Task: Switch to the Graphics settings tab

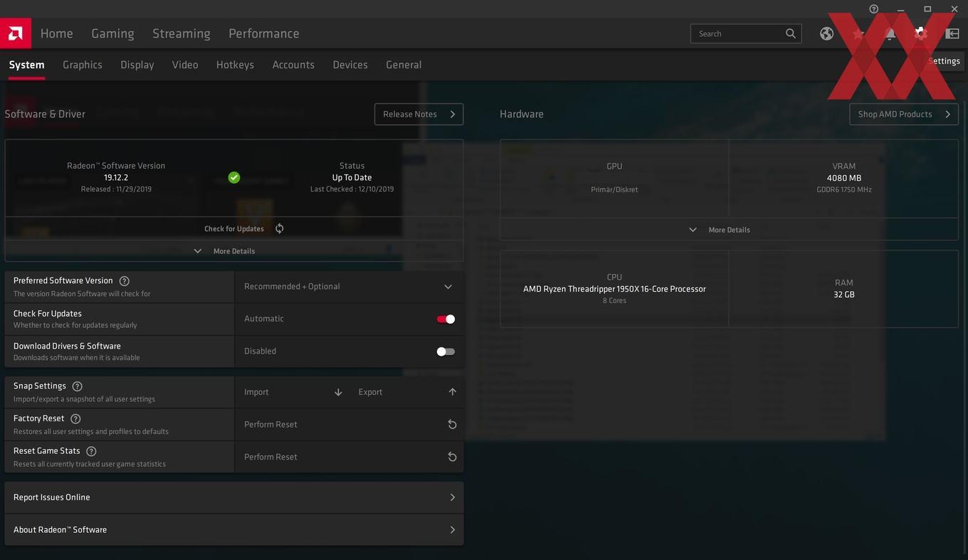Action: tap(83, 65)
